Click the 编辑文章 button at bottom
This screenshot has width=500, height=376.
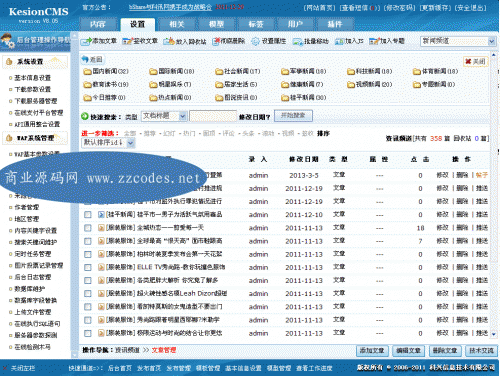tap(408, 351)
